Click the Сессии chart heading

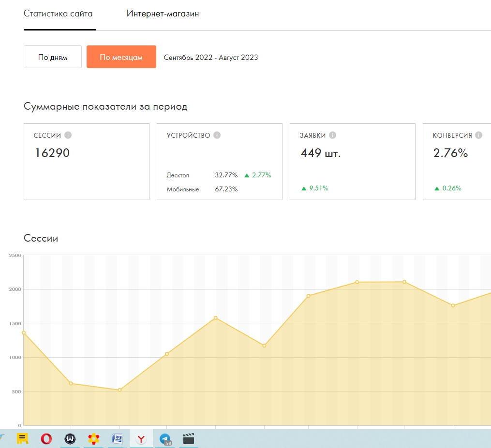point(41,238)
